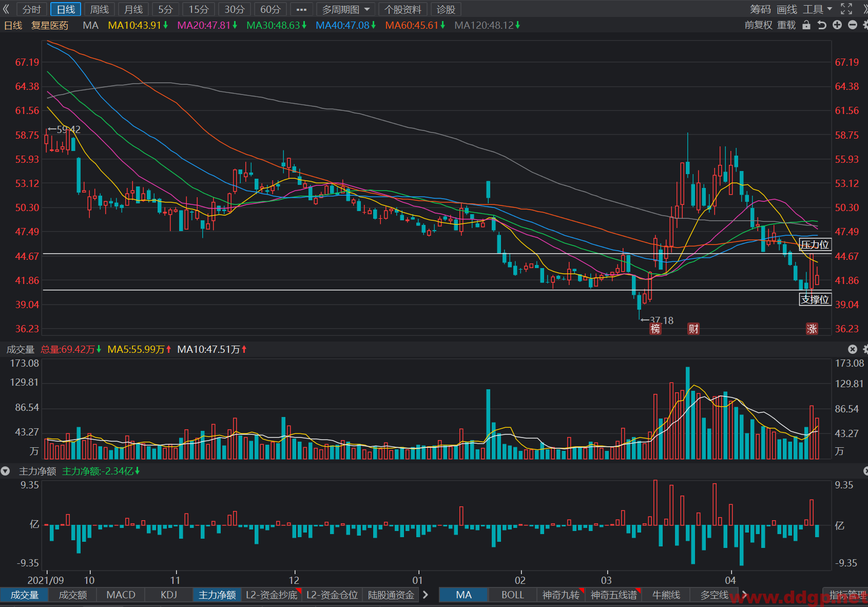This screenshot has height=607, width=868.
Task: Click the 榜 marker on price chart
Action: click(x=655, y=329)
